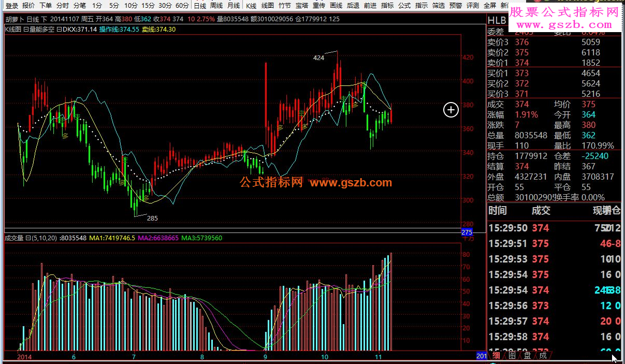Image resolution: width=625 pixels, height=364 pixels.
Task: Open the 画线 drawing tools
Action: pyautogui.click(x=336, y=6)
